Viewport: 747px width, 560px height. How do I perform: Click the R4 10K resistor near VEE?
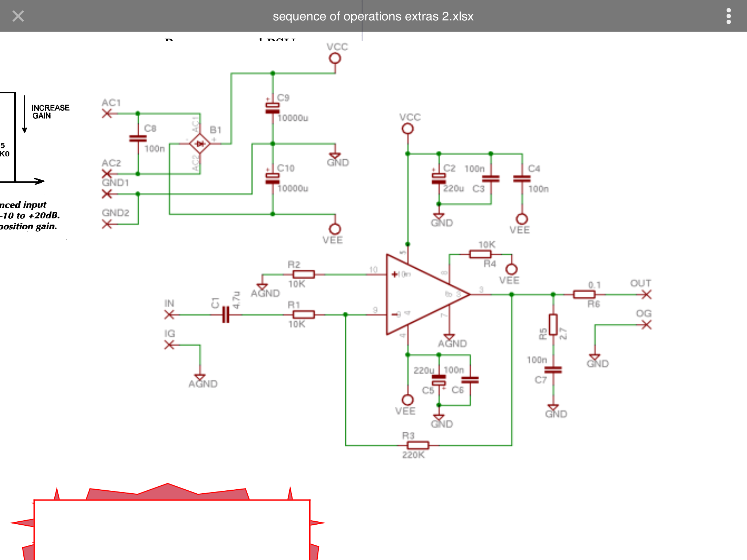480,254
